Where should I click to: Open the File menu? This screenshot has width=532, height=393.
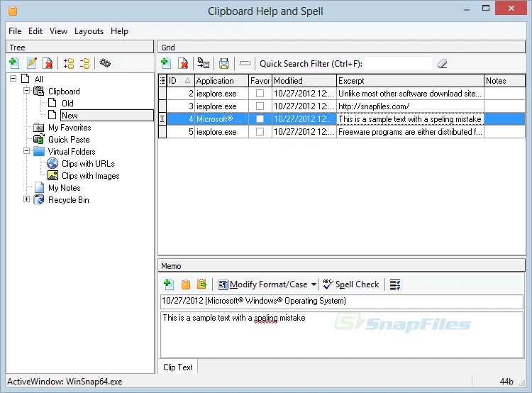pos(15,31)
